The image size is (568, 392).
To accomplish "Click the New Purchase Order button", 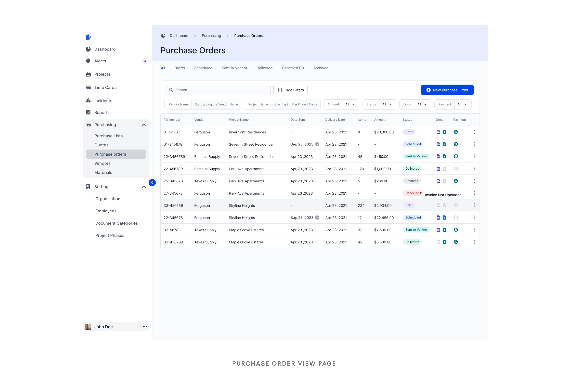I will (x=447, y=90).
